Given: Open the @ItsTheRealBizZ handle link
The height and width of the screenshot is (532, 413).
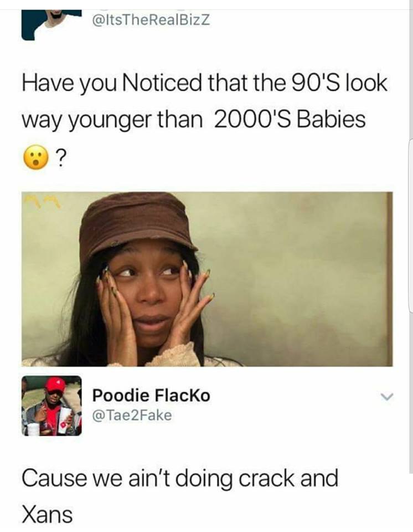Looking at the screenshot, I should pos(151,20).
